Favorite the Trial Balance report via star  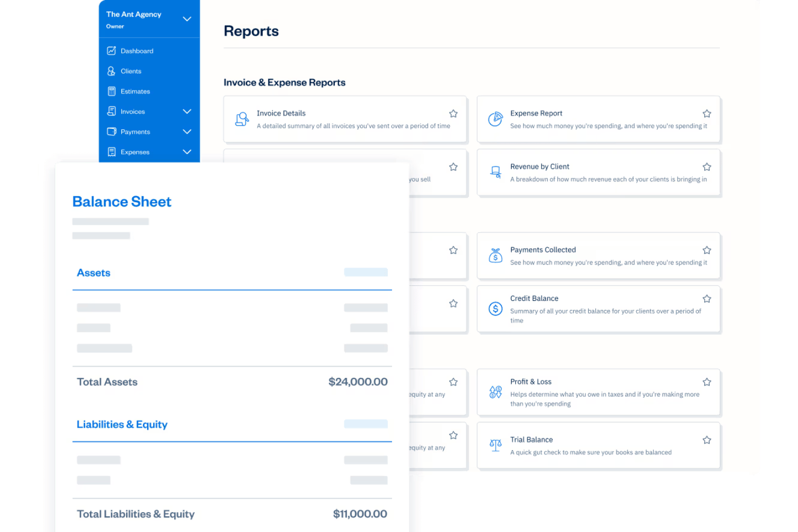tap(707, 440)
